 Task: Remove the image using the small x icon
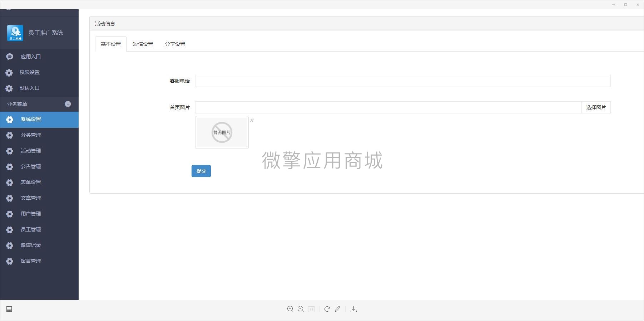click(252, 120)
